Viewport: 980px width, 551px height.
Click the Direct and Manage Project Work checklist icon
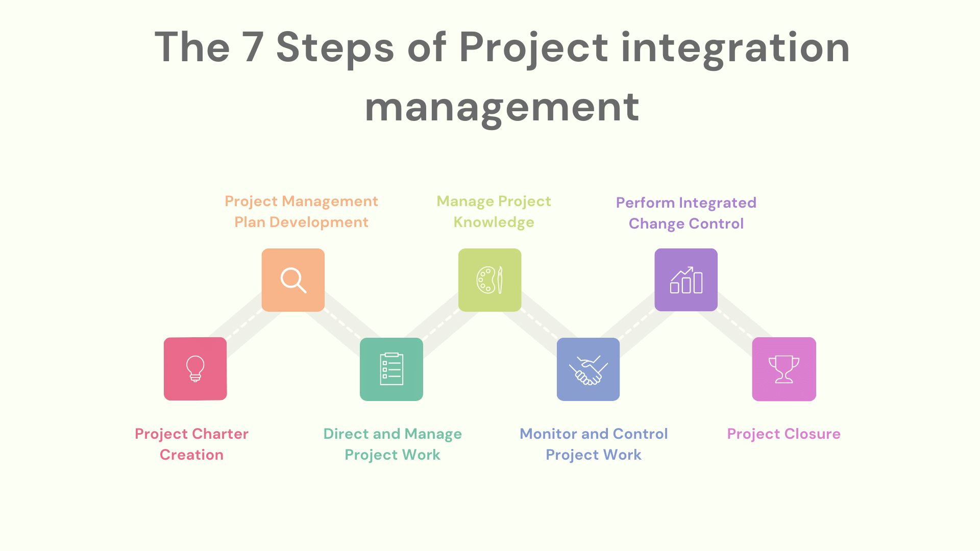point(391,369)
